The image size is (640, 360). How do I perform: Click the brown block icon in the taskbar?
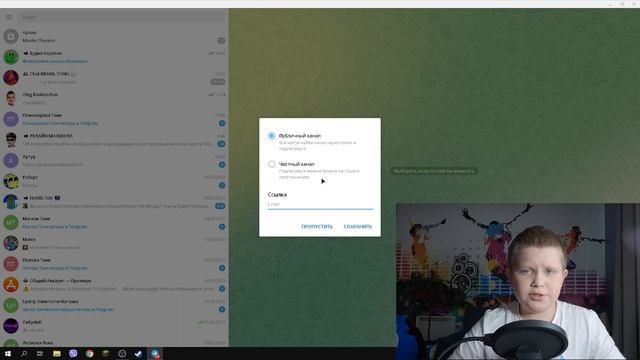point(106,353)
